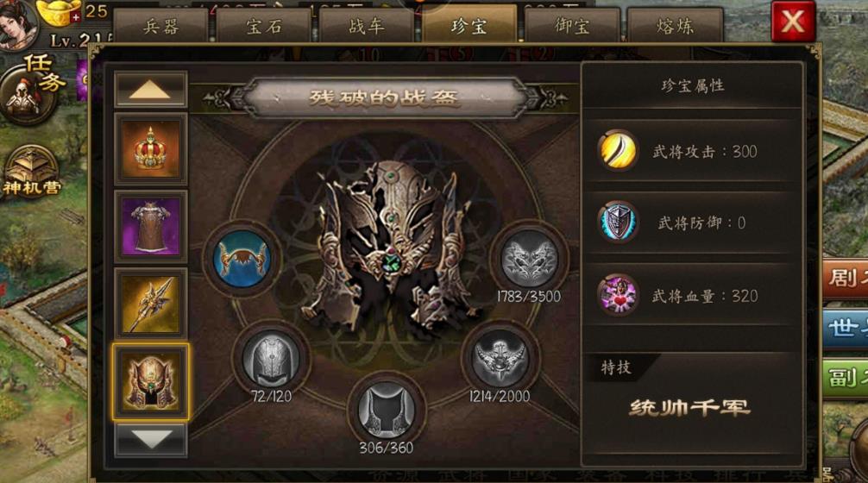Select the red crown treasure icon

click(x=151, y=149)
